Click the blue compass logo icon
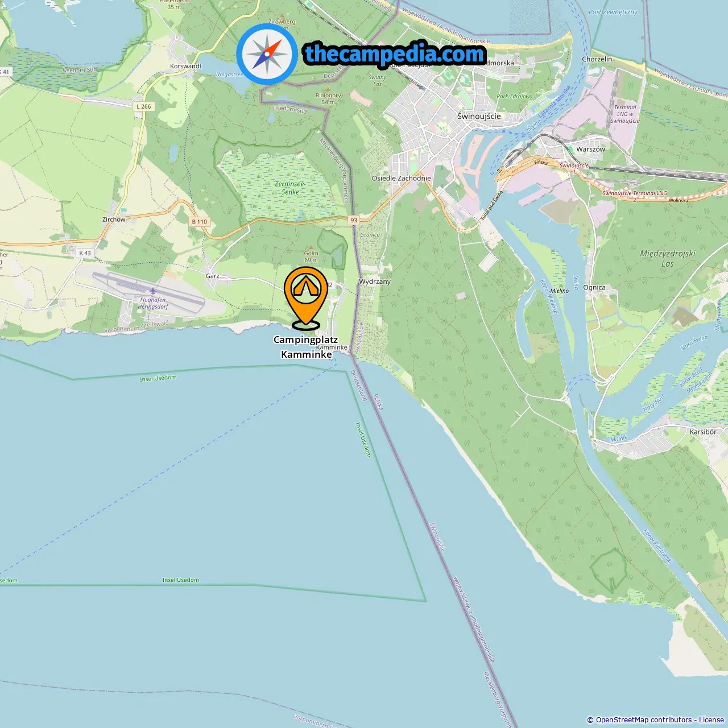This screenshot has height=728, width=728. (x=267, y=55)
